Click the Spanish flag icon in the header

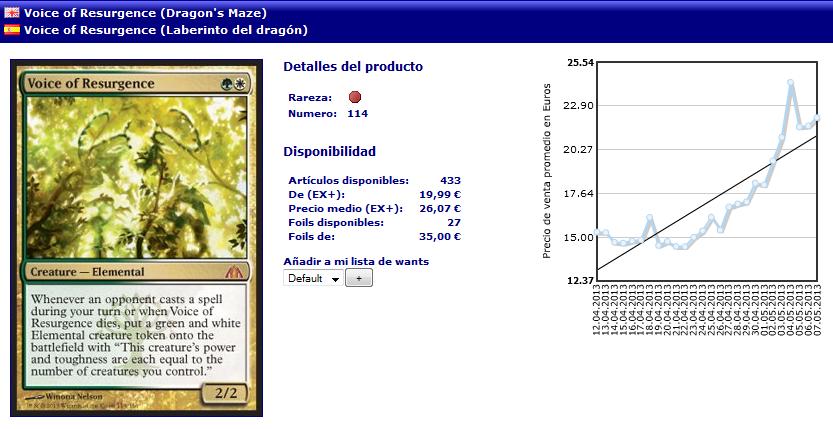(12, 30)
